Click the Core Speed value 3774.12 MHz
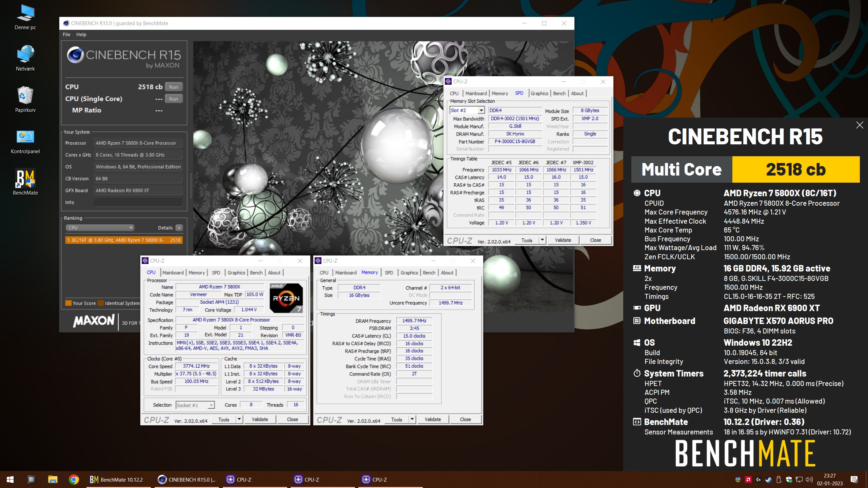 click(196, 366)
